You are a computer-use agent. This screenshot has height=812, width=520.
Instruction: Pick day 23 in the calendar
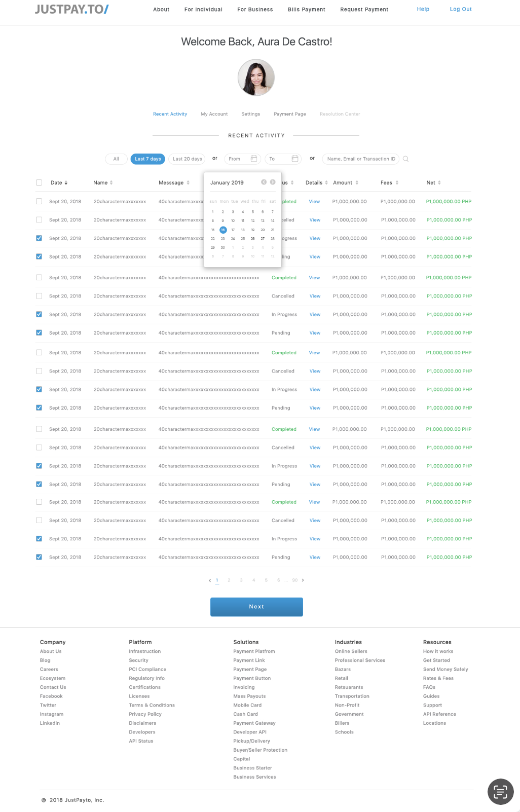(x=222, y=238)
